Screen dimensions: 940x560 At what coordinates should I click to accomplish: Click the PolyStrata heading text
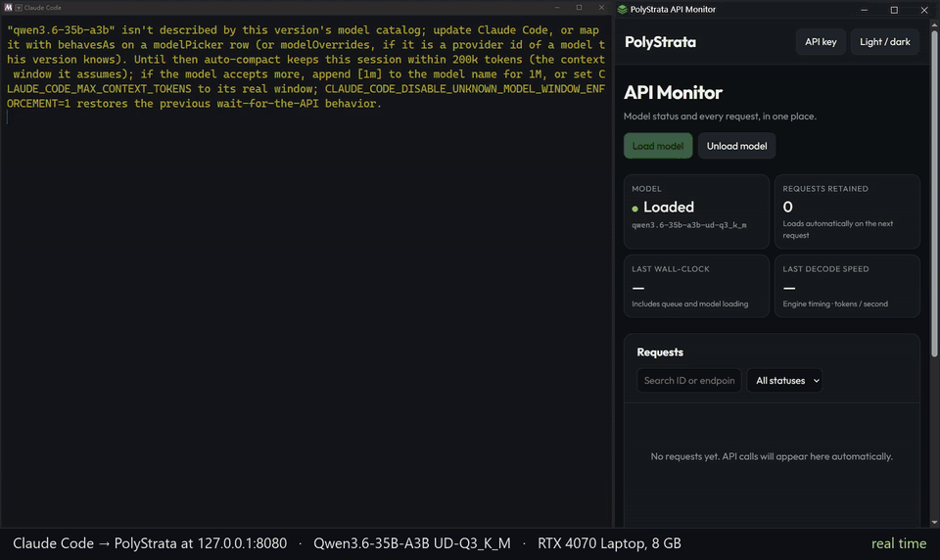coord(660,42)
